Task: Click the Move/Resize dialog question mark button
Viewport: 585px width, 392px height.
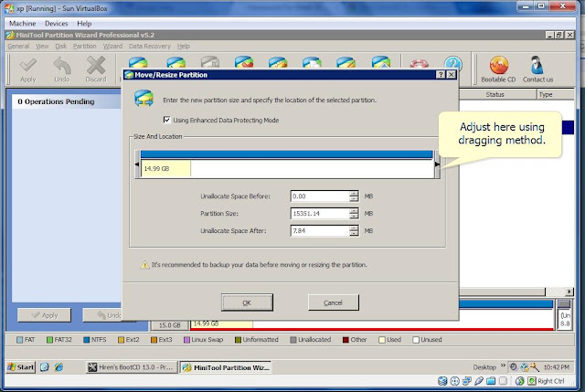Action: (x=441, y=75)
